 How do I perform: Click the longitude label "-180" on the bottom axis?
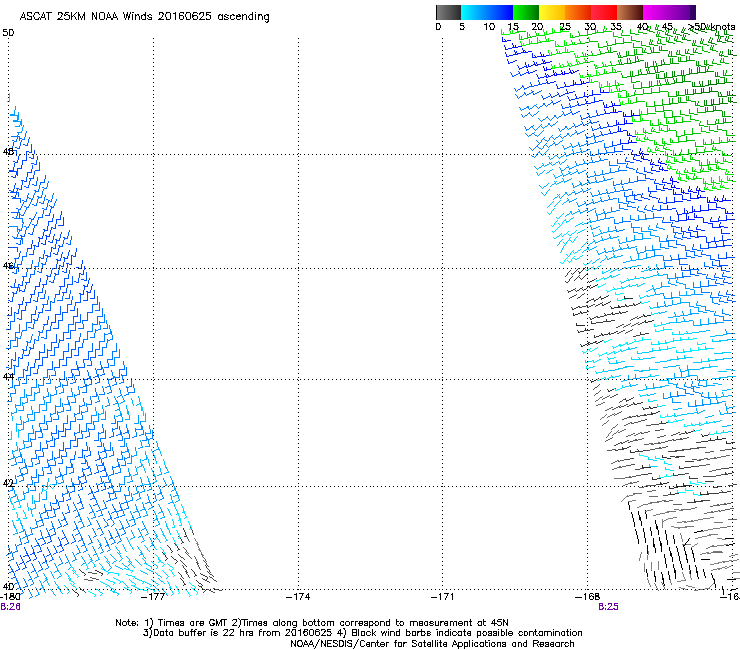tap(10, 597)
